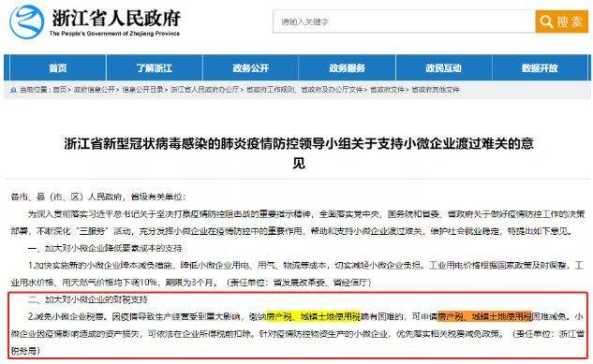Select the 政务公开 navigation tab
This screenshot has height=364, width=593.
point(250,68)
